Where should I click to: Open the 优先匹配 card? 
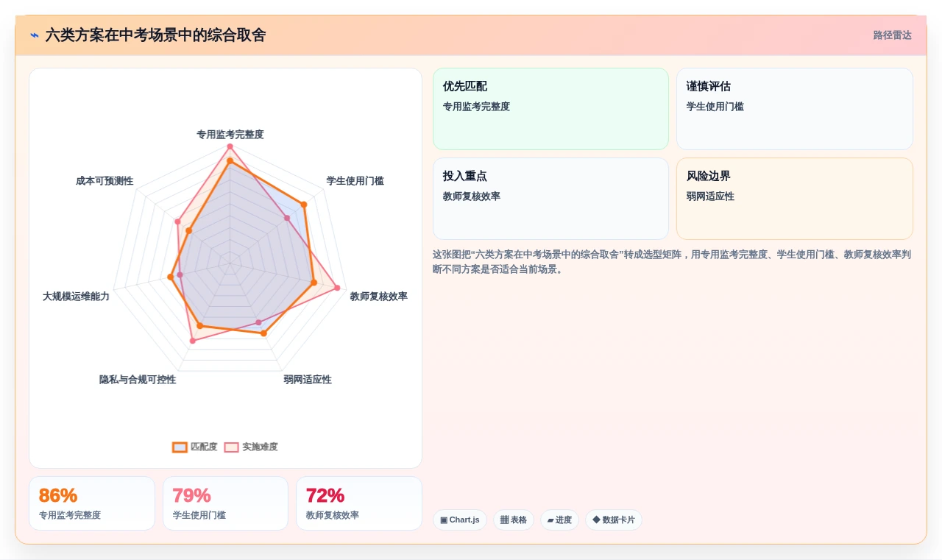pyautogui.click(x=550, y=109)
